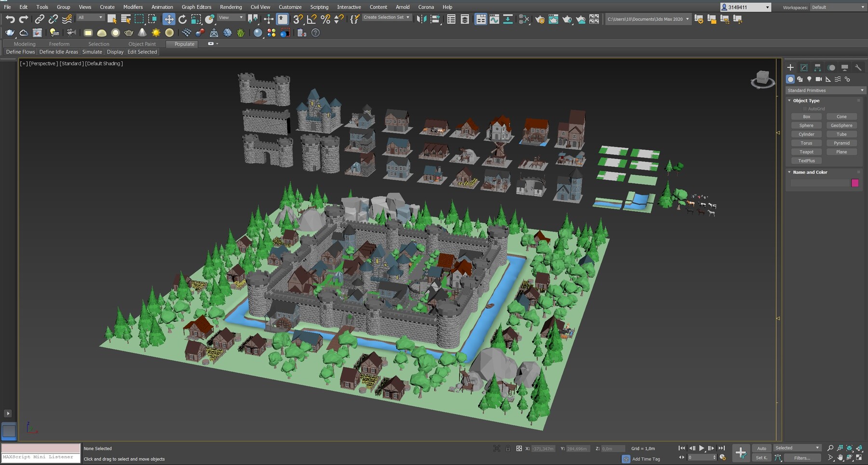Click inside the MAXScript Mini Listener
This screenshot has height=465, width=868.
pyautogui.click(x=40, y=457)
